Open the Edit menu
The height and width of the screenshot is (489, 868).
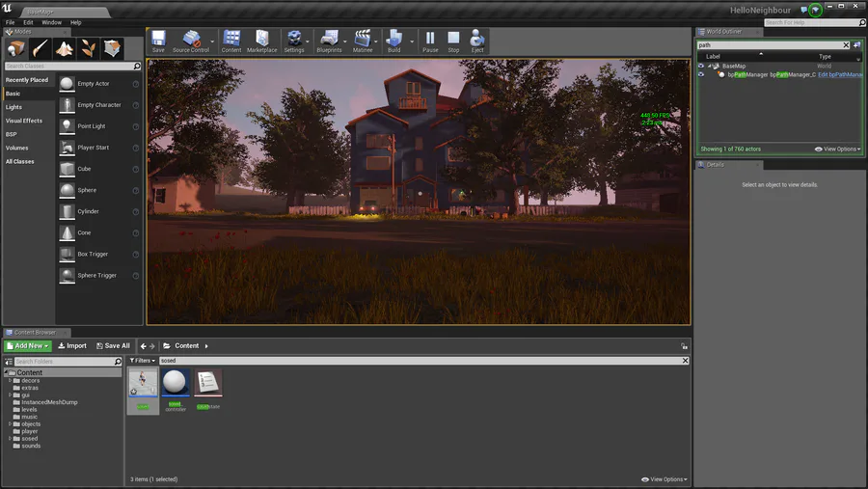tap(28, 23)
